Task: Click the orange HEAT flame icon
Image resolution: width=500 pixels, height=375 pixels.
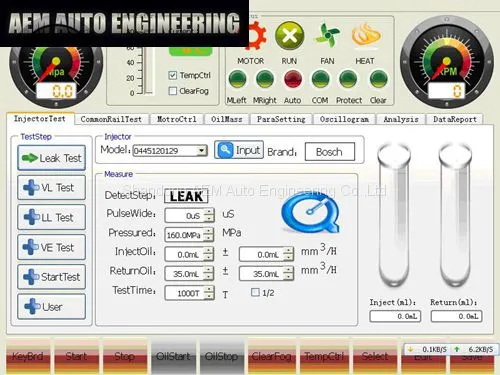Action: click(x=366, y=34)
